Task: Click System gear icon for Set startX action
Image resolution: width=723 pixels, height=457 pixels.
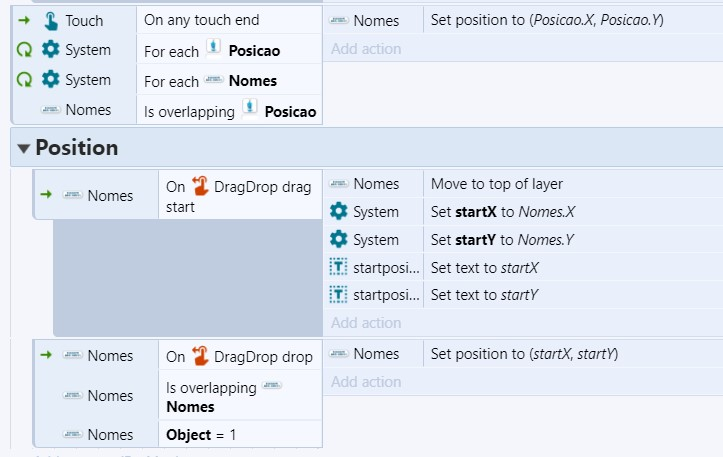Action: pyautogui.click(x=338, y=211)
